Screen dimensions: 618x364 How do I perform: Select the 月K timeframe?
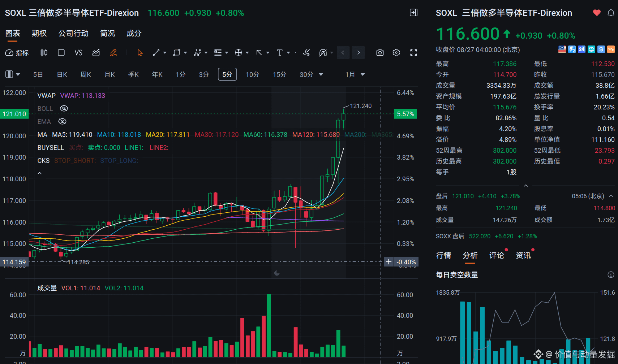pos(110,74)
